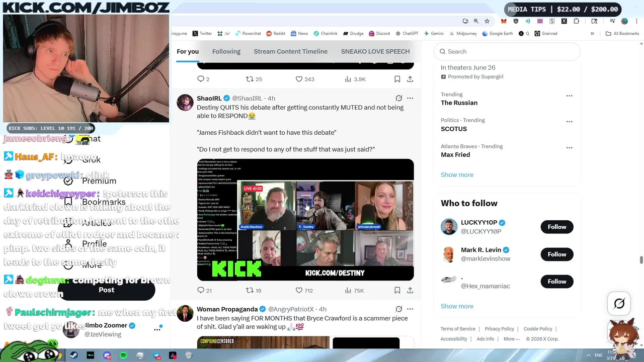Open more options on Woman Propaganda post
Viewport: 644px width, 362px height.
410,309
